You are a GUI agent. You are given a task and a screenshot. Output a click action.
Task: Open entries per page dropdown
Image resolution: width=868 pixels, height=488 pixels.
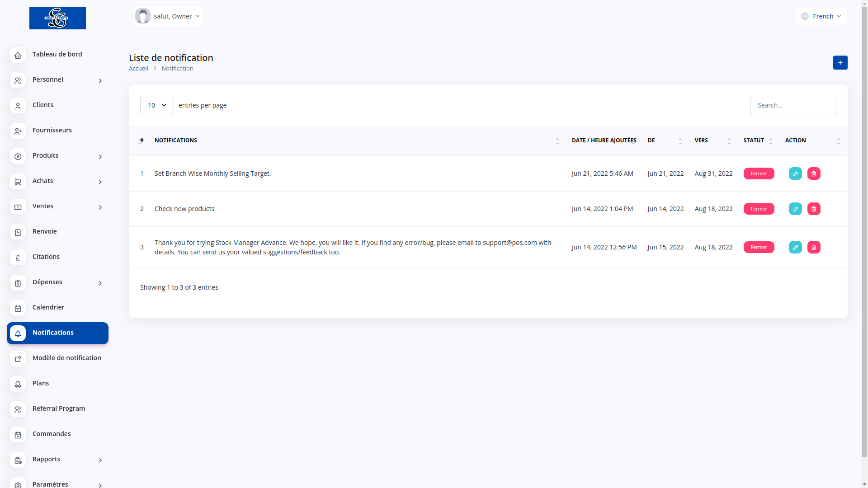click(x=157, y=105)
